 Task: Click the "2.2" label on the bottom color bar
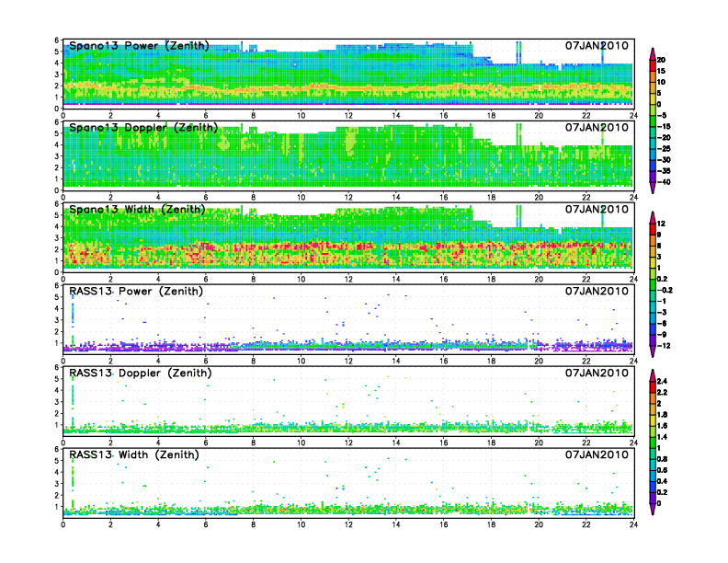663,393
